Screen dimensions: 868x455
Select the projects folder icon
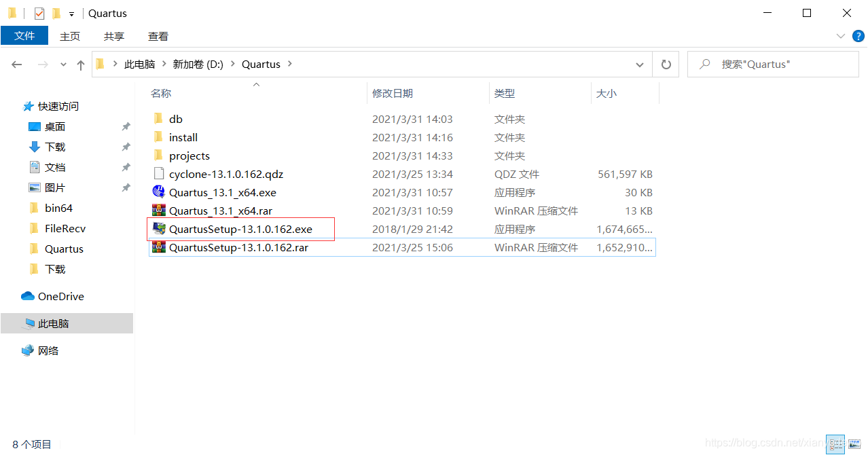click(x=159, y=156)
